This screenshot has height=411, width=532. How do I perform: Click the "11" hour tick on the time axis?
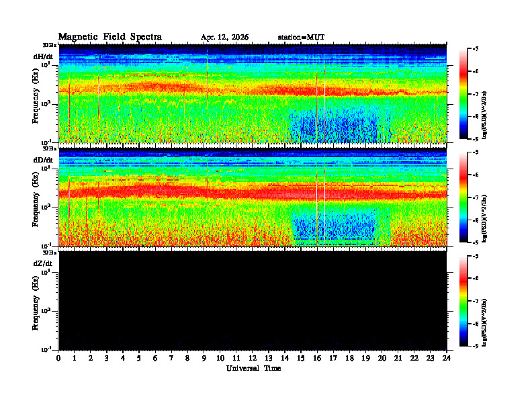tap(236, 359)
